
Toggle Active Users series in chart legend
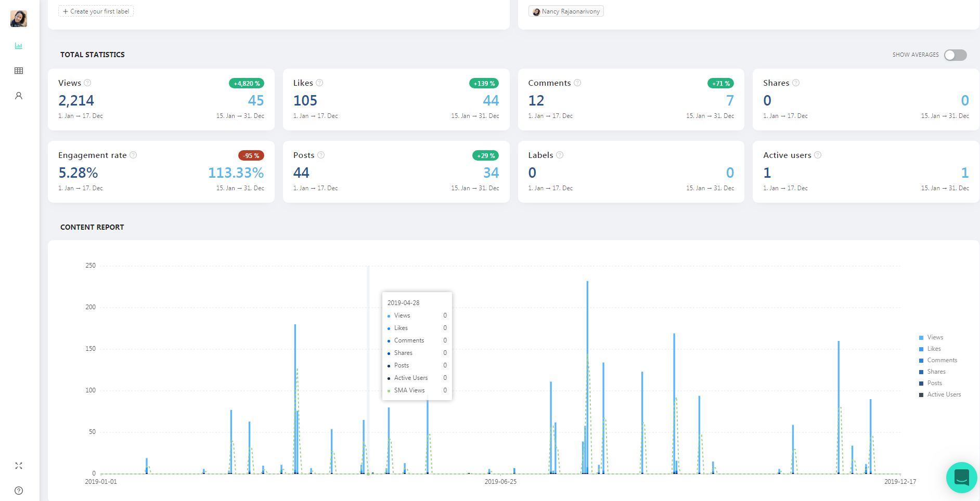click(x=940, y=394)
